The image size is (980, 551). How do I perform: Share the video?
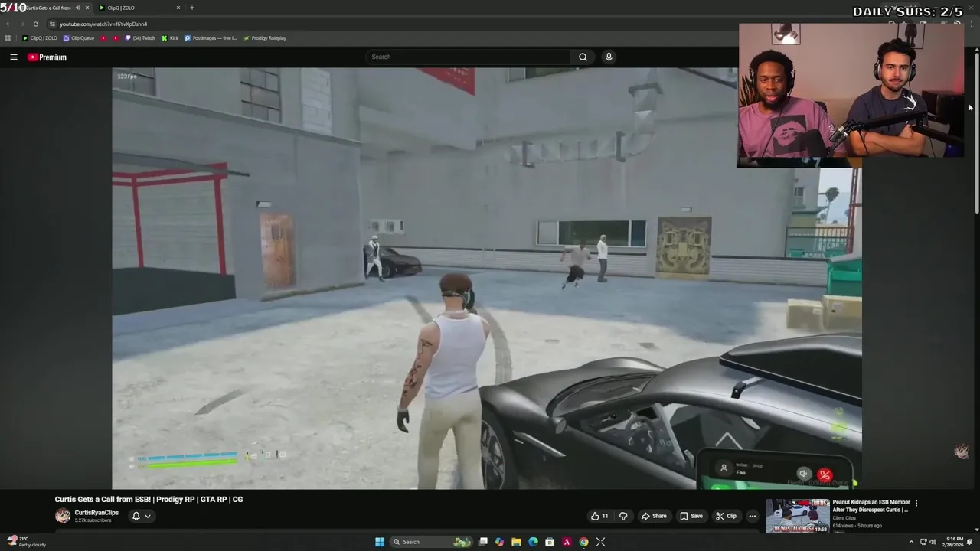coord(653,516)
